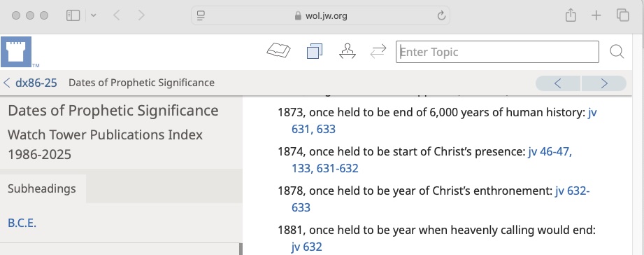Toggle the sync arrows icon
This screenshot has width=644, height=255.
coord(378,51)
